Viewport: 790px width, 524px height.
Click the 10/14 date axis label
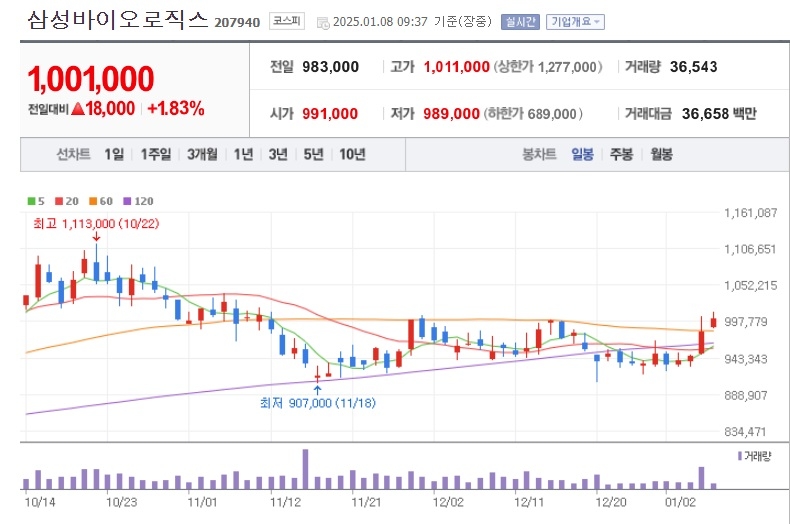coord(40,502)
